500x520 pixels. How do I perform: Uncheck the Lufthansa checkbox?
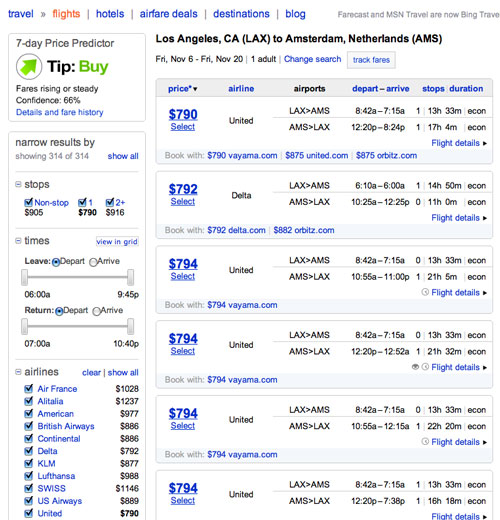coord(29,475)
